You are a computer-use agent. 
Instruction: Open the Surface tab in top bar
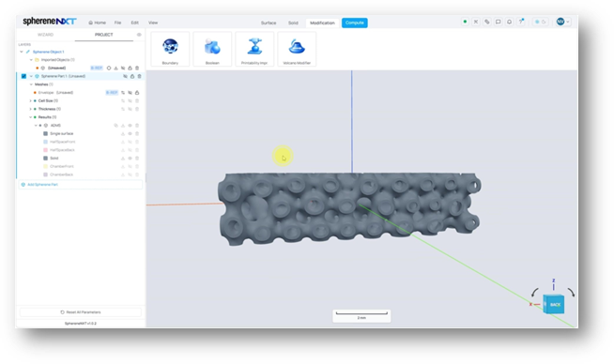click(269, 23)
